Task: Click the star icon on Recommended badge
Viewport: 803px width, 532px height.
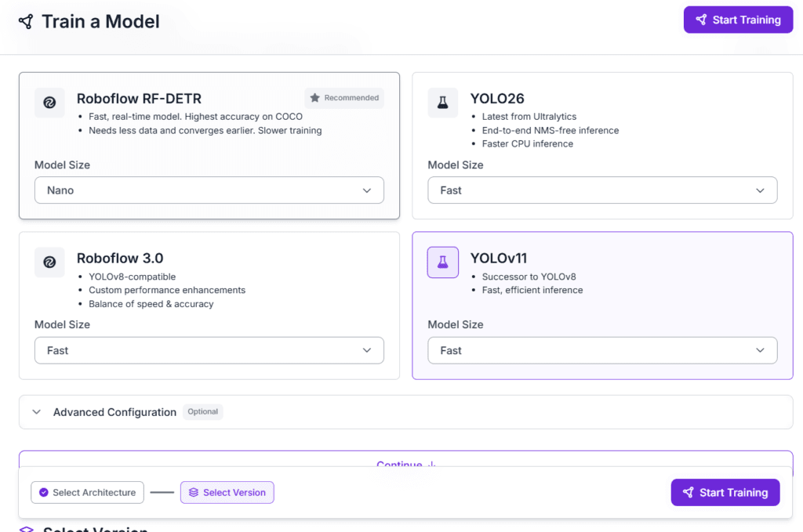Action: [314, 98]
